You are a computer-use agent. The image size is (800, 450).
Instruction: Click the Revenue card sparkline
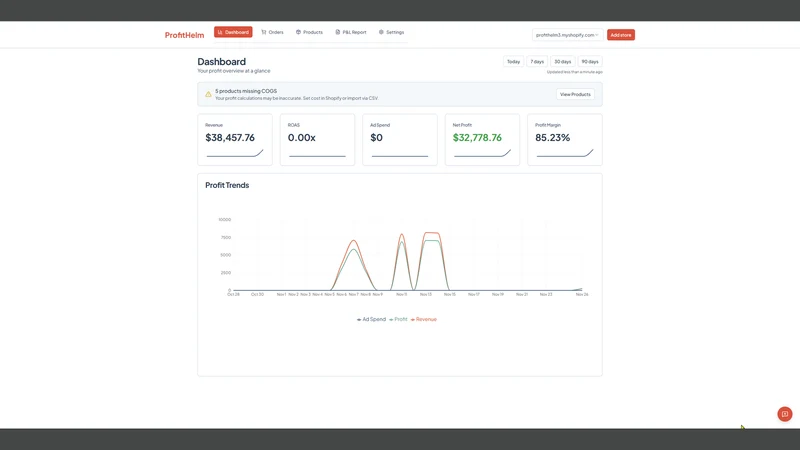[235, 153]
